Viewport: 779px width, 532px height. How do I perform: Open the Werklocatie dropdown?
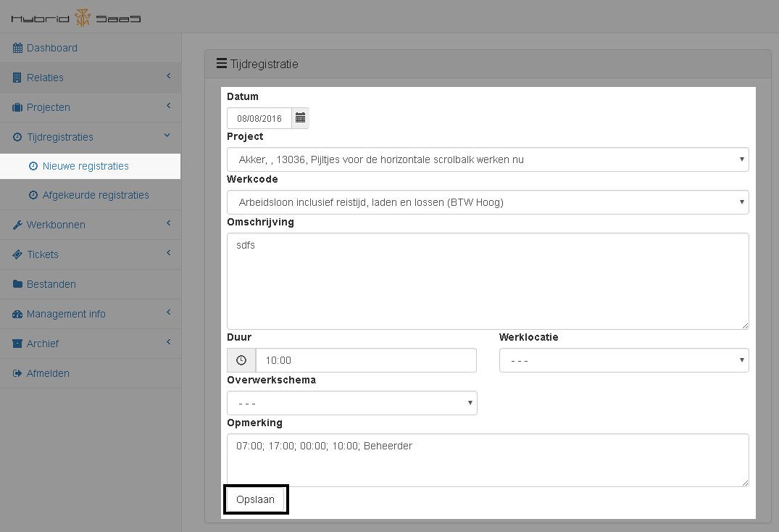[623, 360]
